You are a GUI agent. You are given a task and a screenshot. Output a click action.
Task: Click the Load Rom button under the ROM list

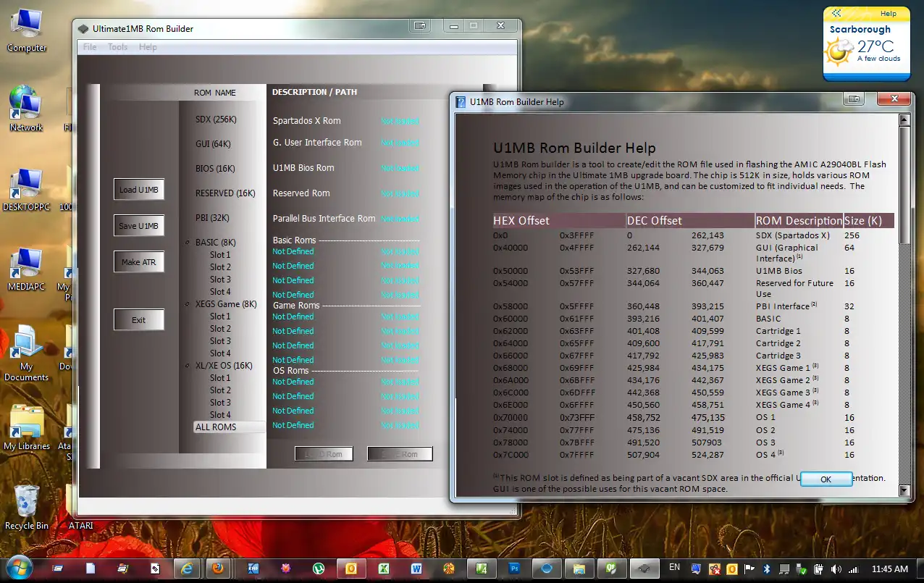click(324, 454)
